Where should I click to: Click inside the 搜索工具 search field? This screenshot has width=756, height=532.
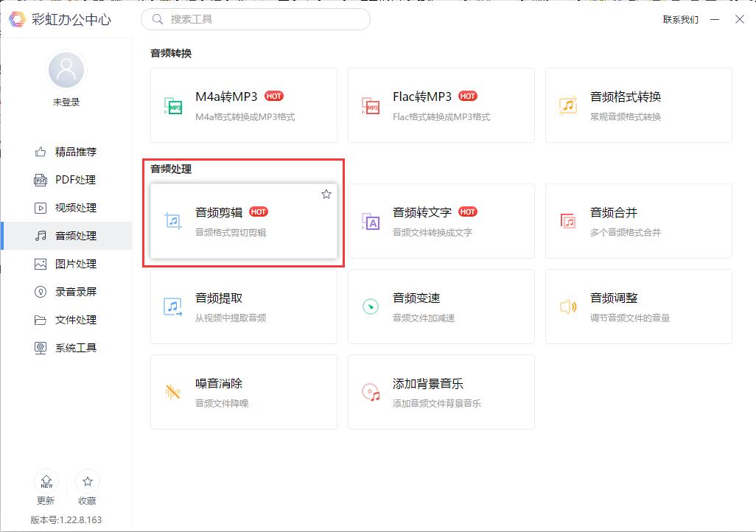coord(254,20)
